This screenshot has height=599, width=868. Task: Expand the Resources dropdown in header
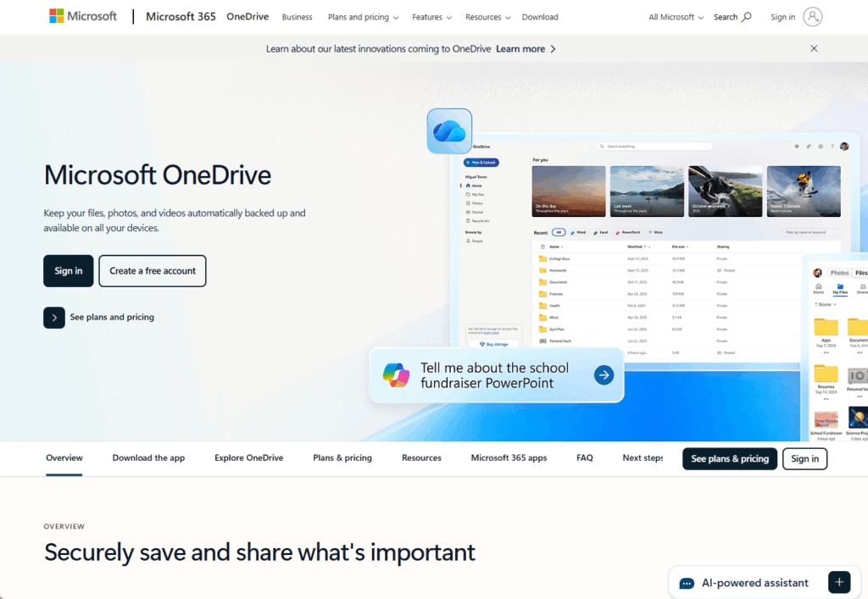tap(487, 17)
